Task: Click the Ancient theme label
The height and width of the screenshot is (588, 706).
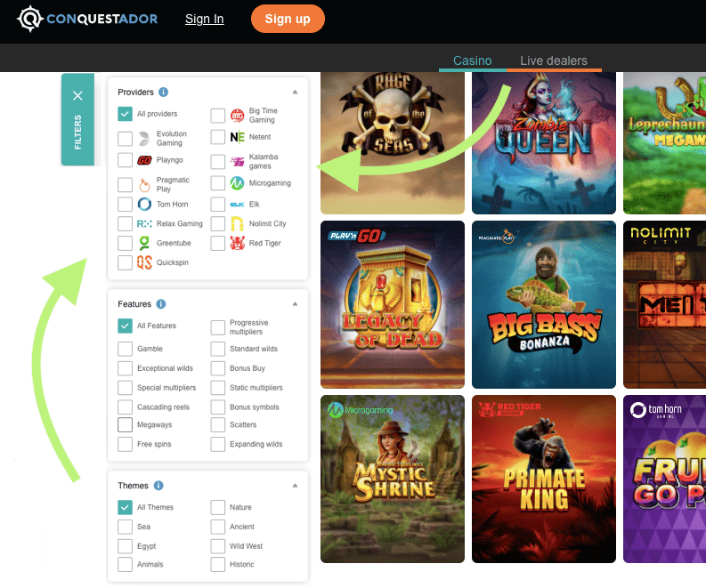Action: pos(242,527)
